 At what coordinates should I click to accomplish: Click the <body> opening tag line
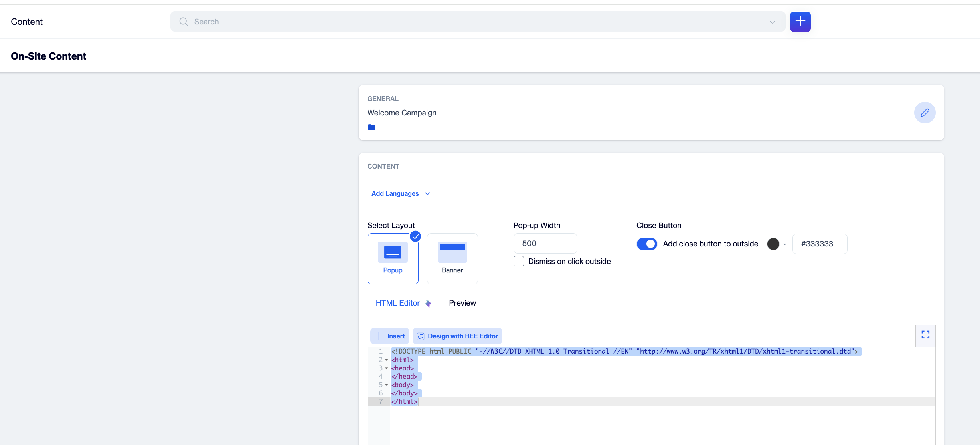[402, 385]
